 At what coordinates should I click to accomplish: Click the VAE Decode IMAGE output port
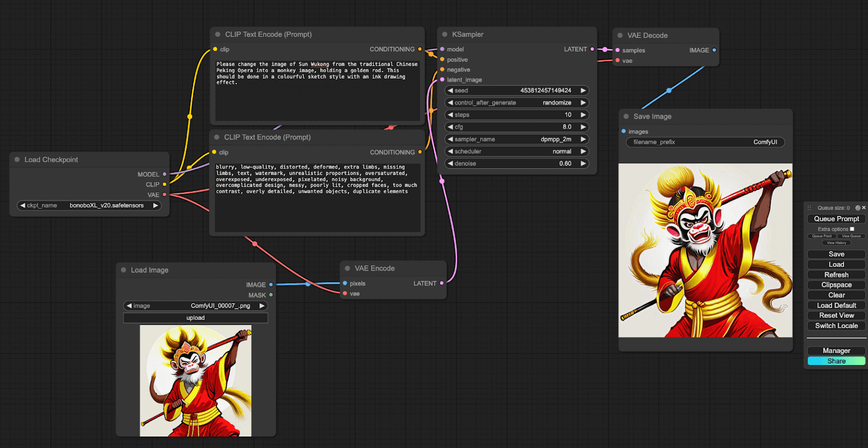tap(714, 50)
